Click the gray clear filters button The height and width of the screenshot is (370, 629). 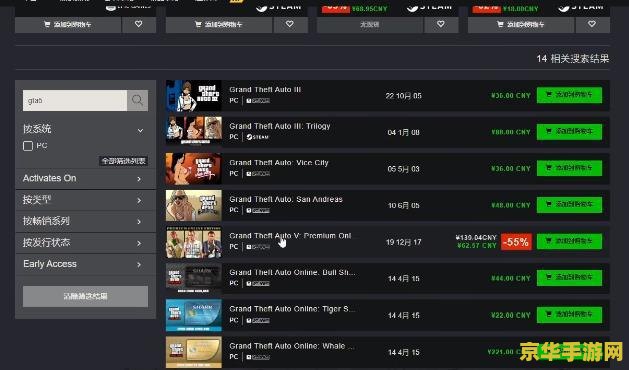point(85,296)
